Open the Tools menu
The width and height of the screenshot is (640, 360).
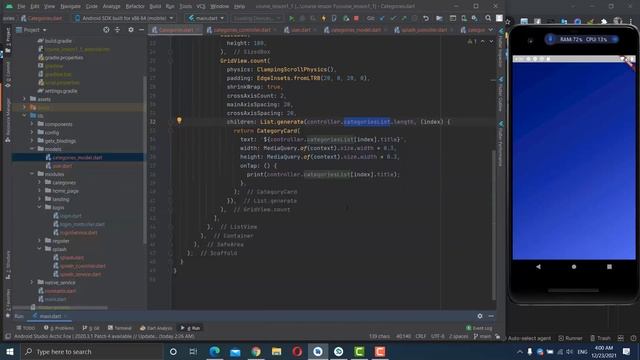pos(186,7)
